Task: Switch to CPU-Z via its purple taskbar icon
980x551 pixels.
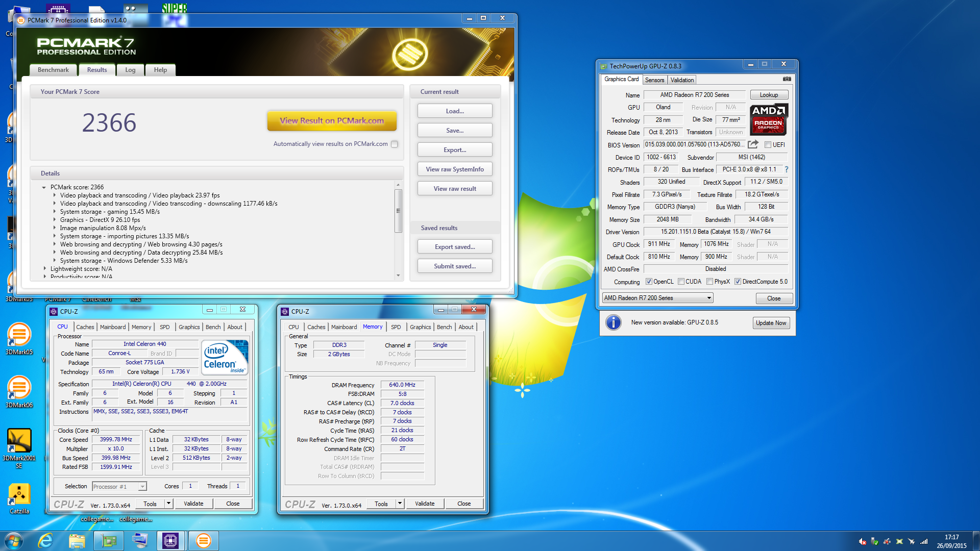Action: pyautogui.click(x=171, y=540)
